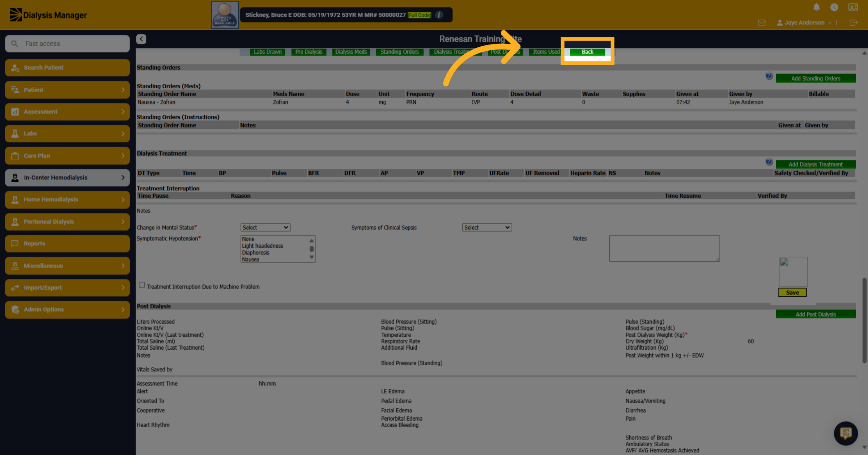Image resolution: width=868 pixels, height=455 pixels.
Task: Expand the Labs sidebar menu
Action: (x=67, y=134)
